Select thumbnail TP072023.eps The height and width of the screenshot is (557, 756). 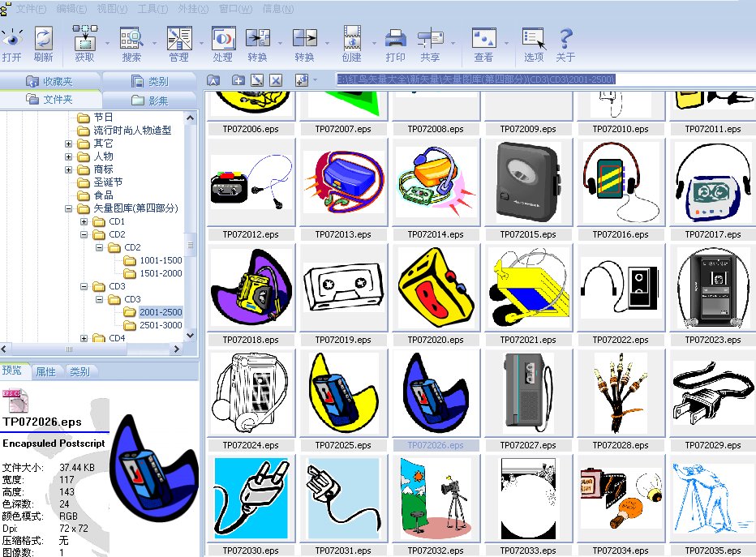click(x=713, y=288)
